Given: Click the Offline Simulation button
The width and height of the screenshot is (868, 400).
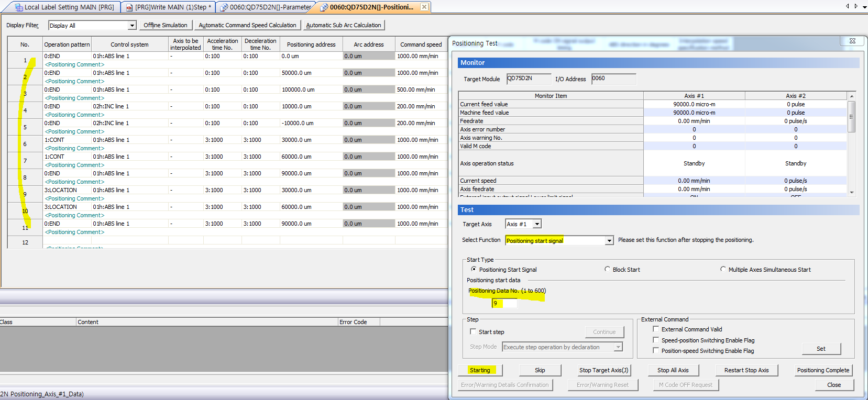Looking at the screenshot, I should point(166,25).
